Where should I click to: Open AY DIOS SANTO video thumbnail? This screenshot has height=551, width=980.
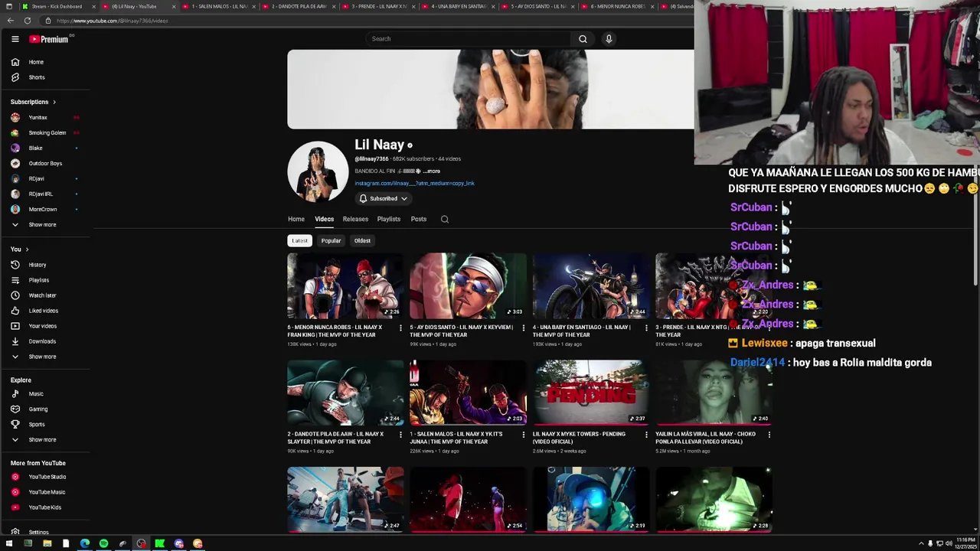[x=468, y=285]
